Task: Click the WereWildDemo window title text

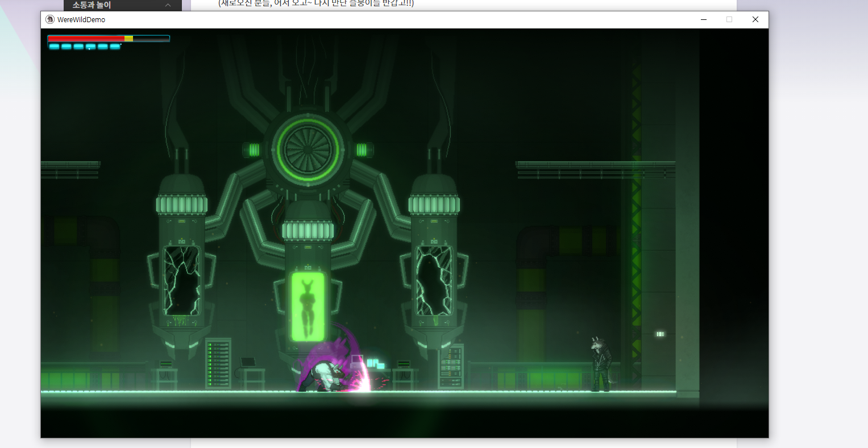Action: click(81, 19)
